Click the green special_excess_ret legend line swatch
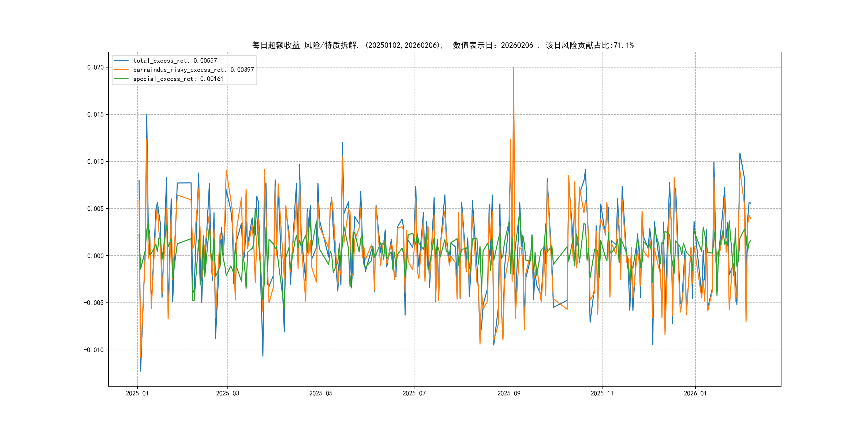This screenshot has height=434, width=868. point(121,79)
